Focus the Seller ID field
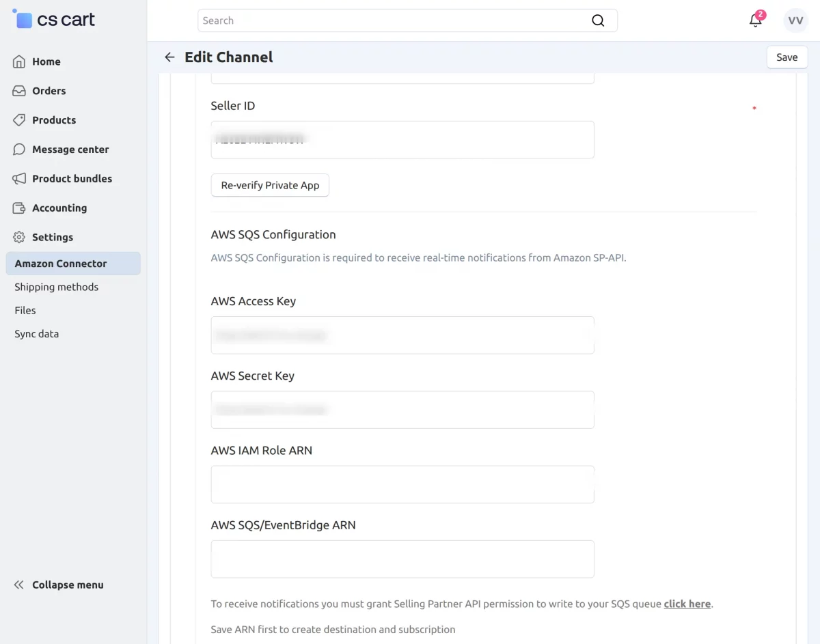Viewport: 820px width, 644px height. [x=402, y=140]
